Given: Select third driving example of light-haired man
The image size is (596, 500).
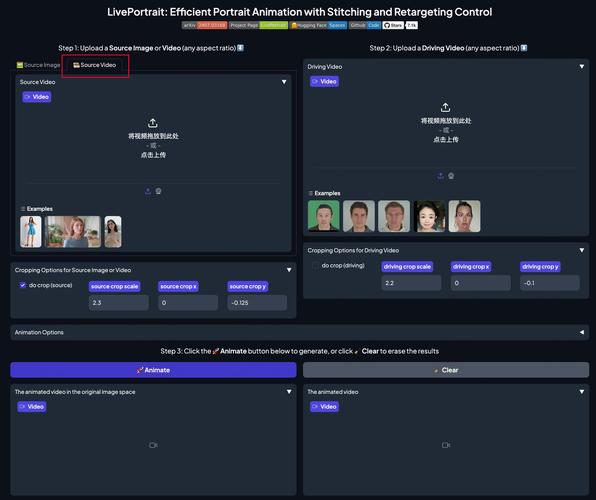Looking at the screenshot, I should 394,216.
